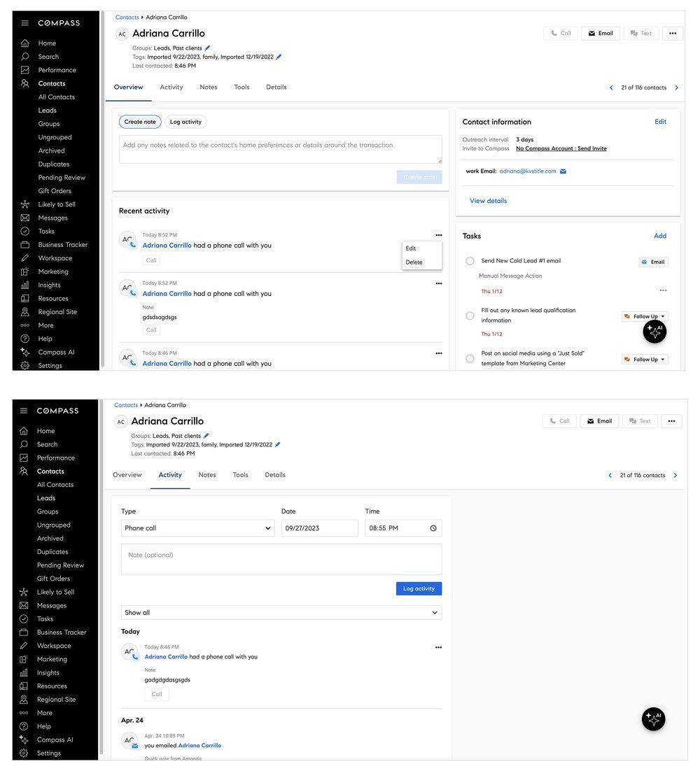Viewport: 700px width, 771px height.
Task: Open three-dot menu on bottom Today 8:46 PM entry
Action: [438, 648]
